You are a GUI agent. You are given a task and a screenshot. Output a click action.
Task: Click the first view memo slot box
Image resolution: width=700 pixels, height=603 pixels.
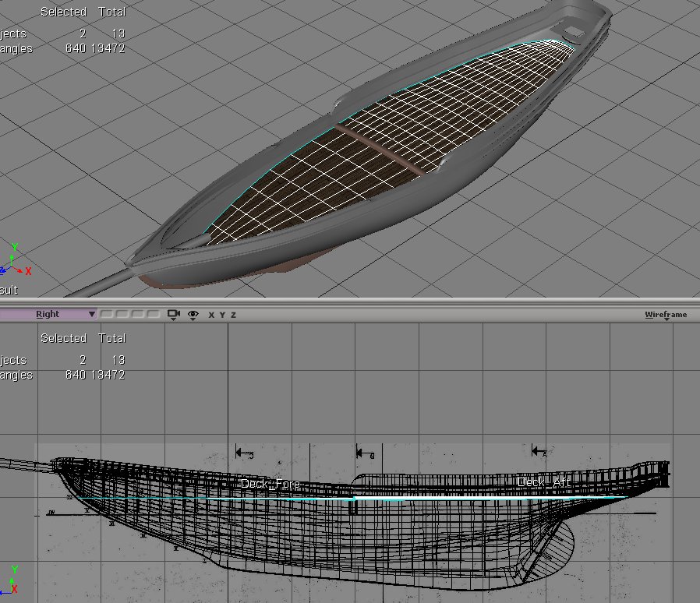(105, 315)
